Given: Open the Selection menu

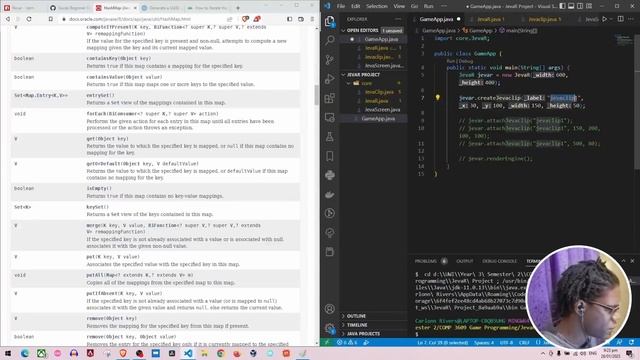Looking at the screenshot, I should 377,6.
